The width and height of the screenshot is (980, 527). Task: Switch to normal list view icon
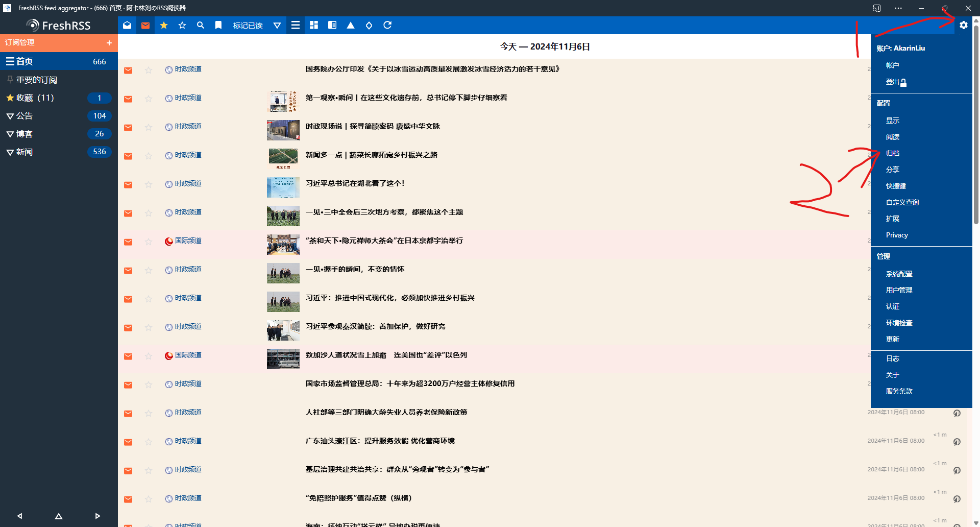click(296, 25)
